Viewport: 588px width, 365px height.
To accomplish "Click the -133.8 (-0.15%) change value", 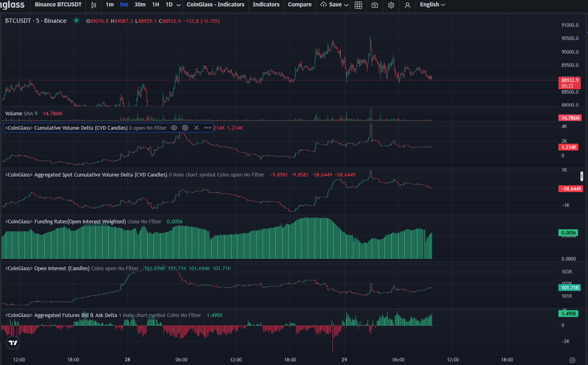I will (x=202, y=21).
